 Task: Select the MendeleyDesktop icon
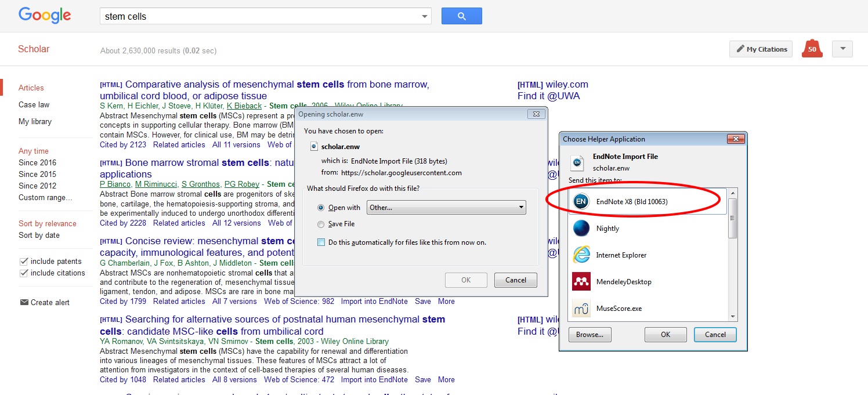[581, 281]
